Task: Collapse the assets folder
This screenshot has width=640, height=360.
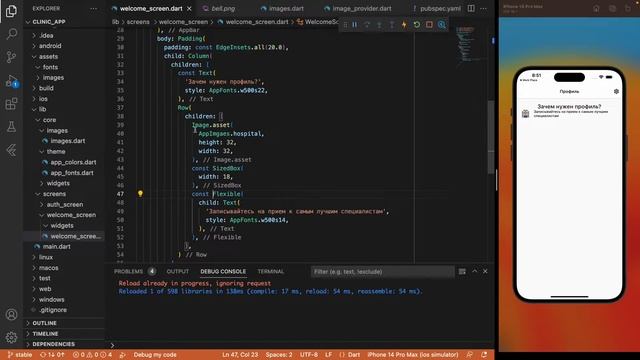Action: pyautogui.click(x=48, y=56)
